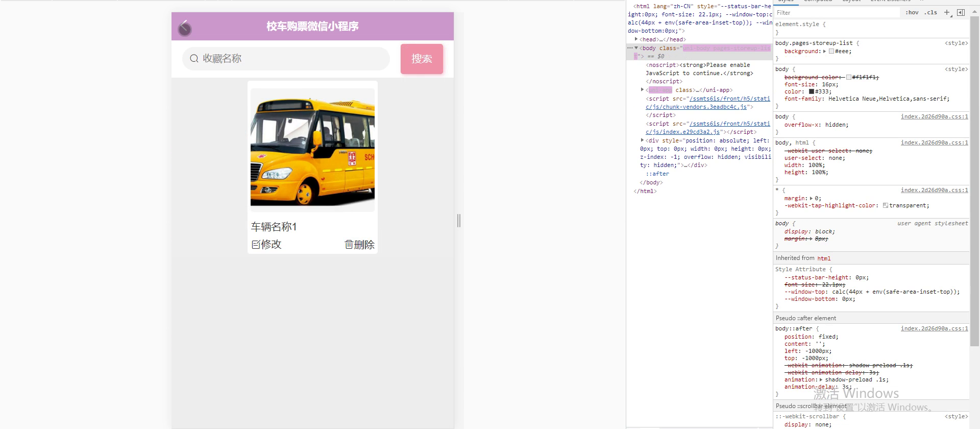Image resolution: width=980 pixels, height=429 pixels.
Task: Click the display: block user agent declaration
Action: pyautogui.click(x=811, y=231)
